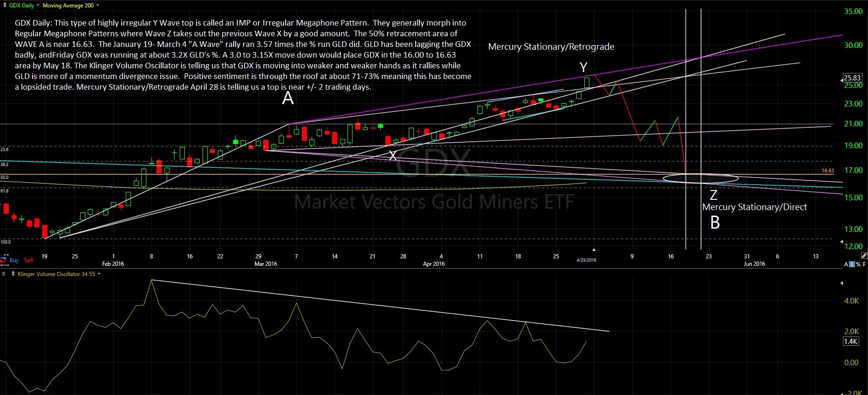Click the Mar 2016 time axis label
This screenshot has height=395, width=868.
[266, 264]
